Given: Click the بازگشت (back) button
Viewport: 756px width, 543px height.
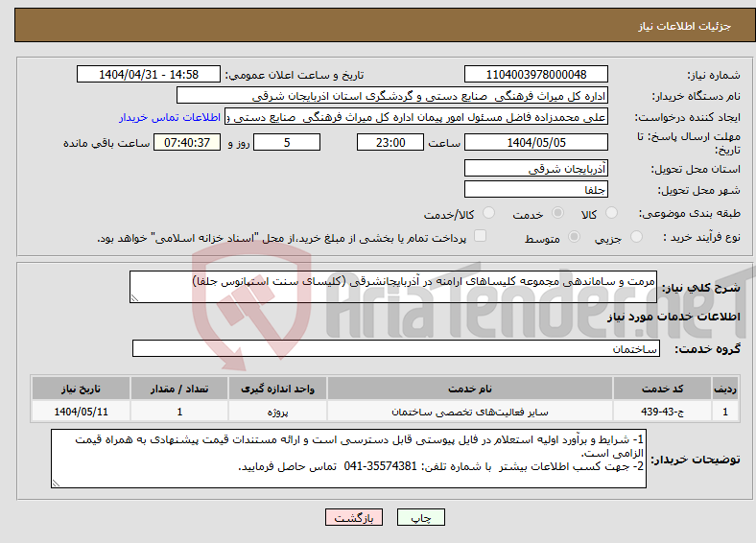Looking at the screenshot, I should click(x=353, y=517).
